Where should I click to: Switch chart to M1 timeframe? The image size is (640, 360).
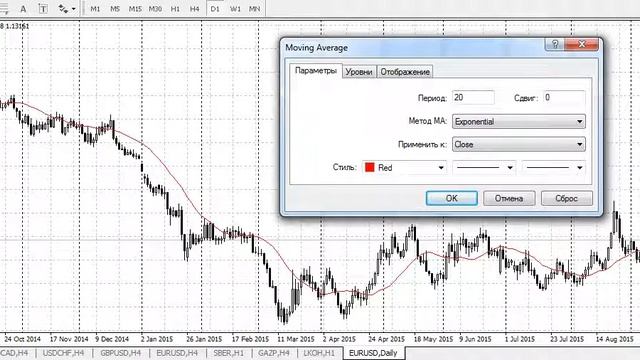point(95,9)
